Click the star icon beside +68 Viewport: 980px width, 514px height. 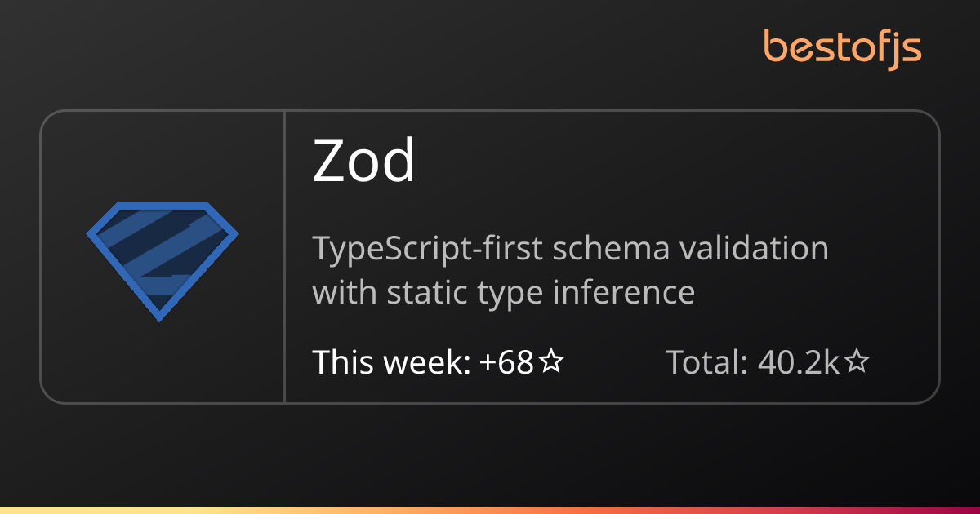[x=553, y=361]
